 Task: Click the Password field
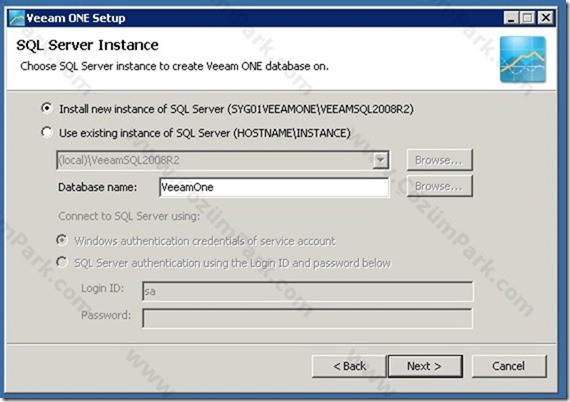308,318
